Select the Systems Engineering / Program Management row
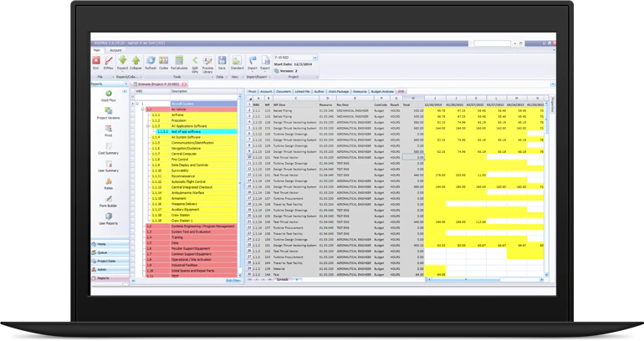The height and width of the screenshot is (341, 644). 192,226
